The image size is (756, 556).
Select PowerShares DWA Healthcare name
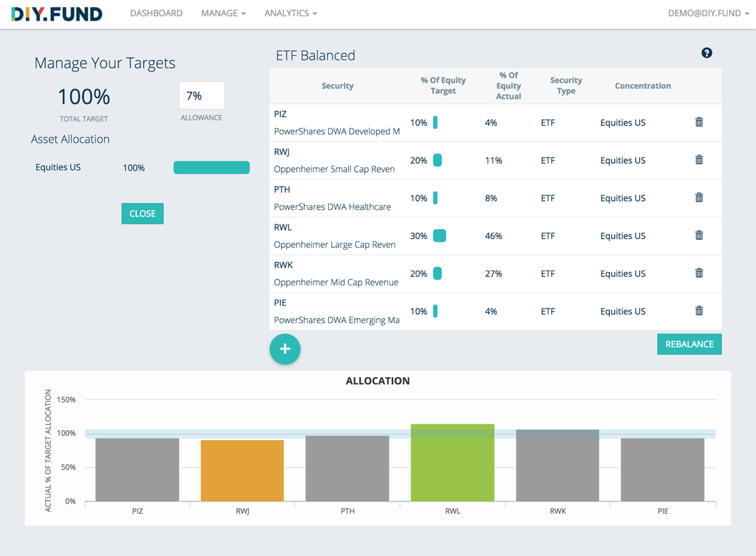pos(333,207)
